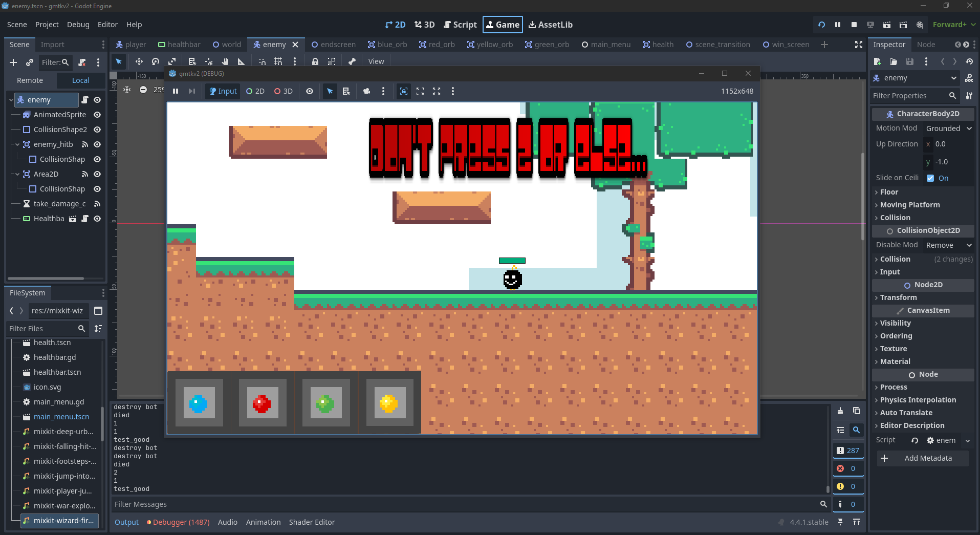Click the blue orb inventory slot

199,403
